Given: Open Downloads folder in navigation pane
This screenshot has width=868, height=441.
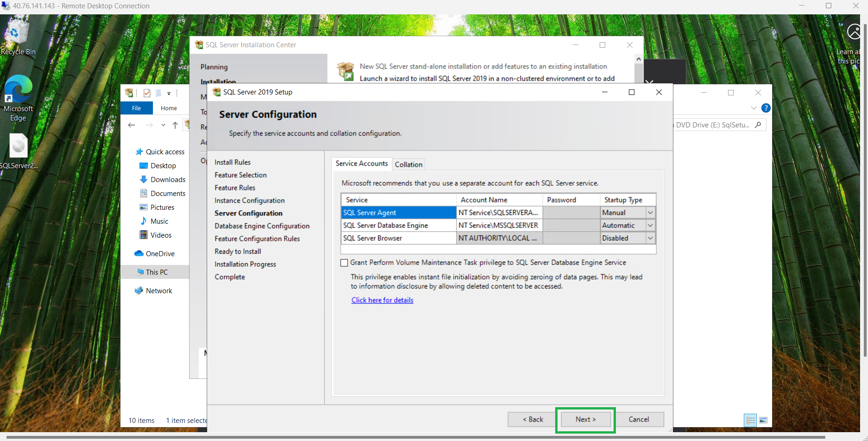Looking at the screenshot, I should coord(162,180).
